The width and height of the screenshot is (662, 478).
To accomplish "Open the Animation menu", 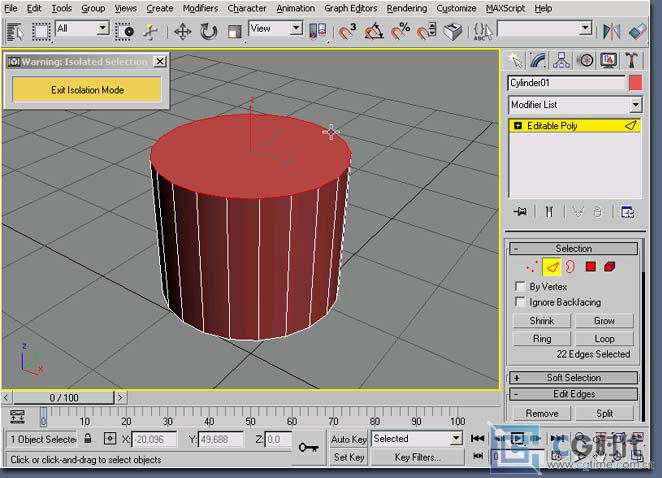I will click(x=296, y=8).
